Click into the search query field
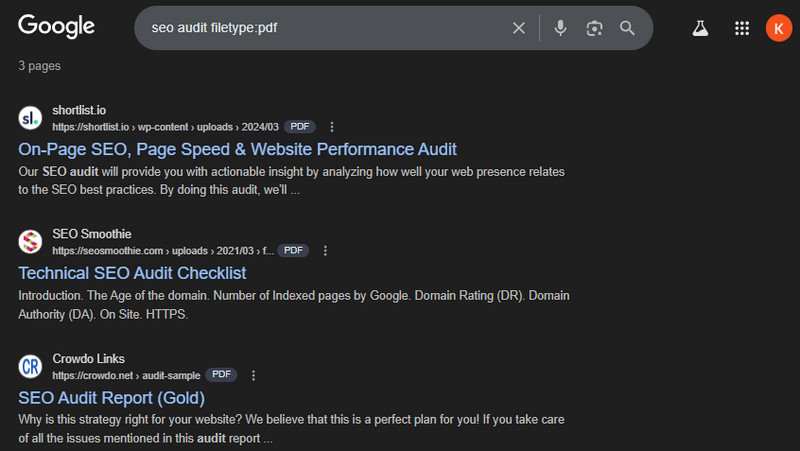This screenshot has width=800, height=451. pos(320,28)
